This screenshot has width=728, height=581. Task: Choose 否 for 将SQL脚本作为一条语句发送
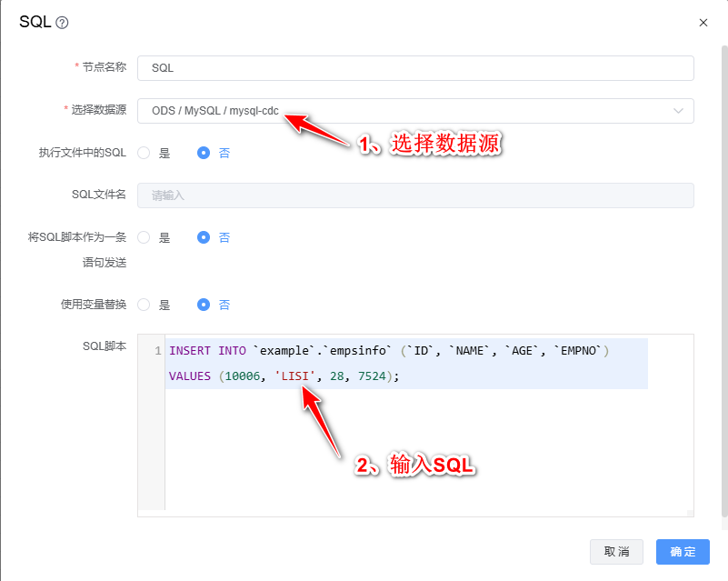[204, 237]
